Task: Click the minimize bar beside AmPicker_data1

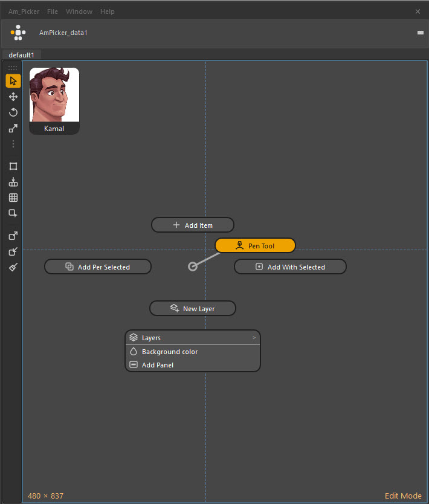Action: [x=421, y=33]
